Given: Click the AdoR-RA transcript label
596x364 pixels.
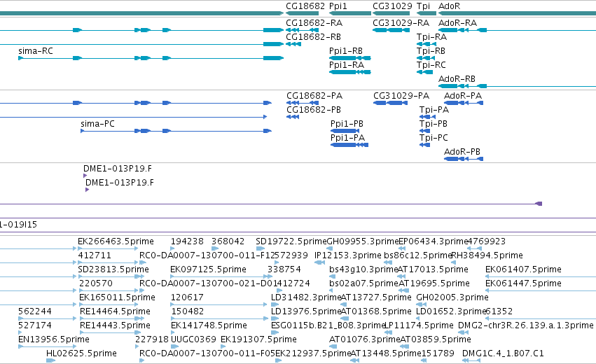Looking at the screenshot, I should (x=457, y=23).
